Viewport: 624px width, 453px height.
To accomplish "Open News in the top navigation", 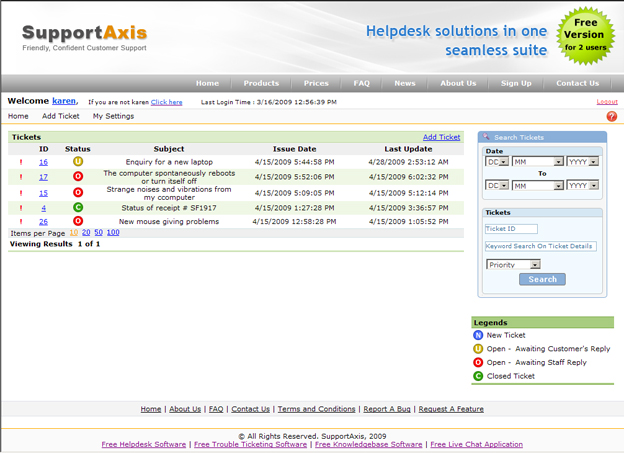I will click(x=405, y=83).
